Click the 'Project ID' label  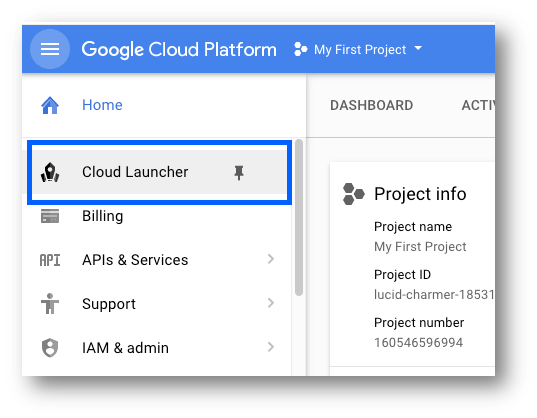click(x=402, y=275)
